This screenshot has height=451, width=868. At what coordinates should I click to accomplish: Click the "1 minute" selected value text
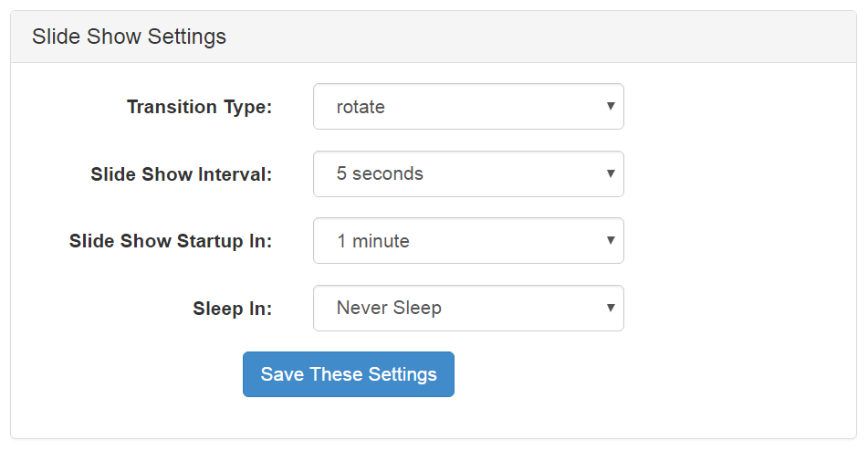coord(373,241)
